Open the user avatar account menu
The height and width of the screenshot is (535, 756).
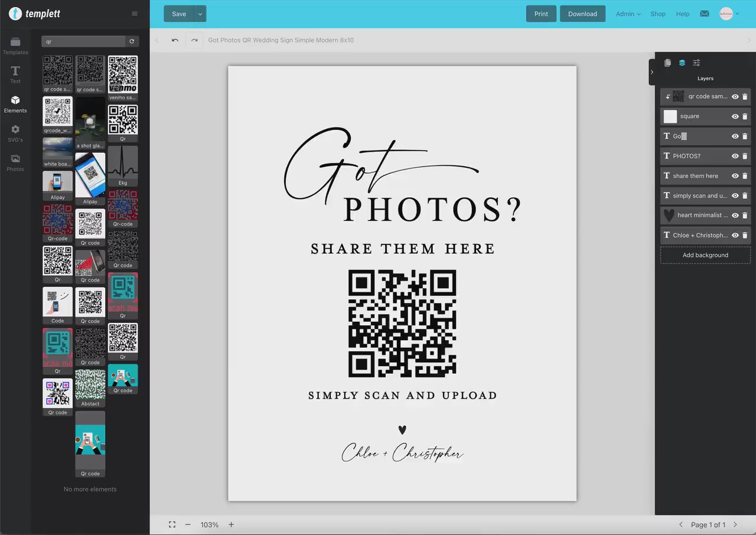(x=729, y=14)
